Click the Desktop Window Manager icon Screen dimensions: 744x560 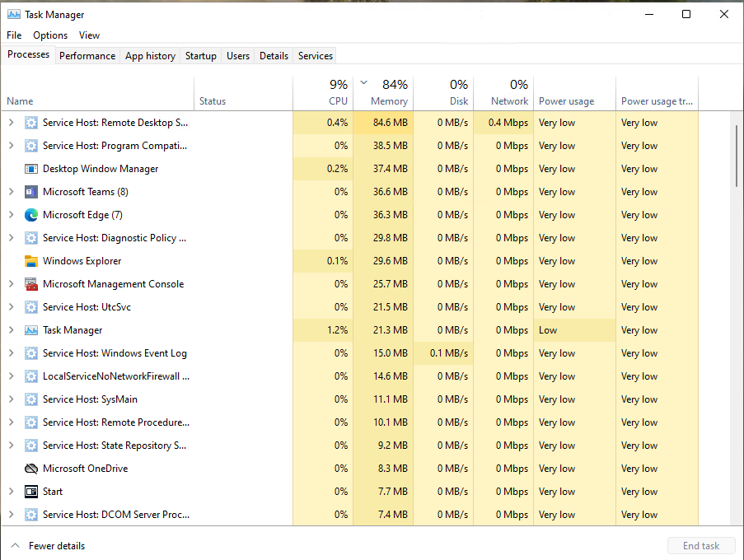31,169
